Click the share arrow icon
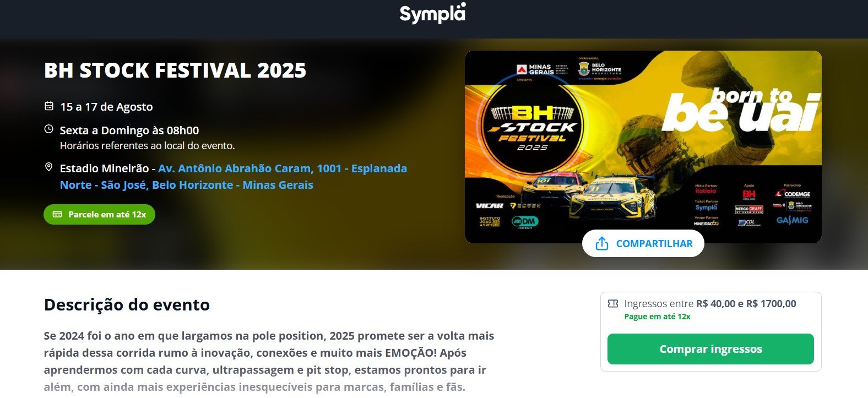This screenshot has width=868, height=398. 602,243
